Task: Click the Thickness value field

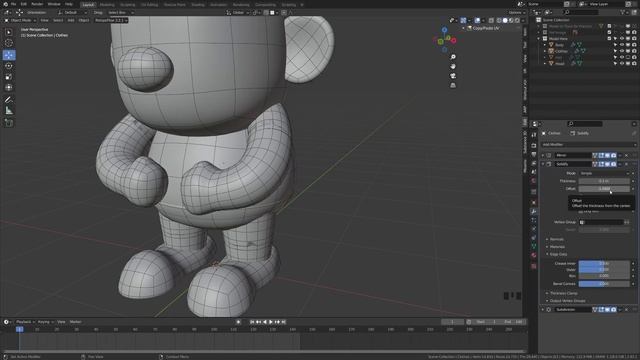Action: (604, 181)
